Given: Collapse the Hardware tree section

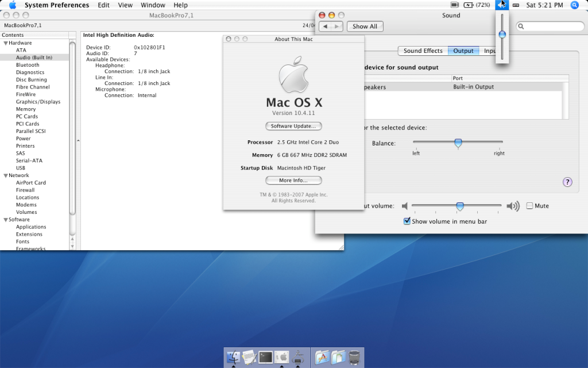Looking at the screenshot, I should tap(6, 43).
